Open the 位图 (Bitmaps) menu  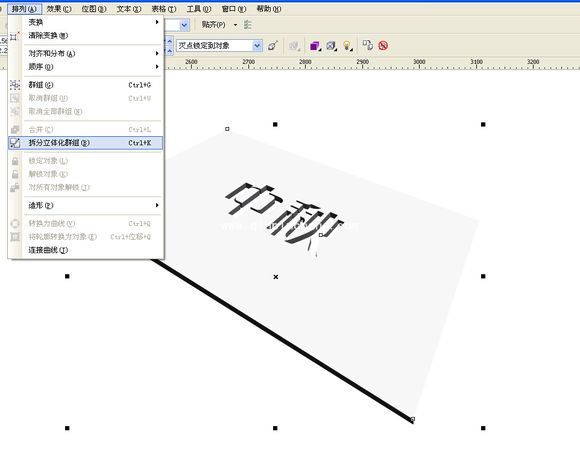[94, 9]
